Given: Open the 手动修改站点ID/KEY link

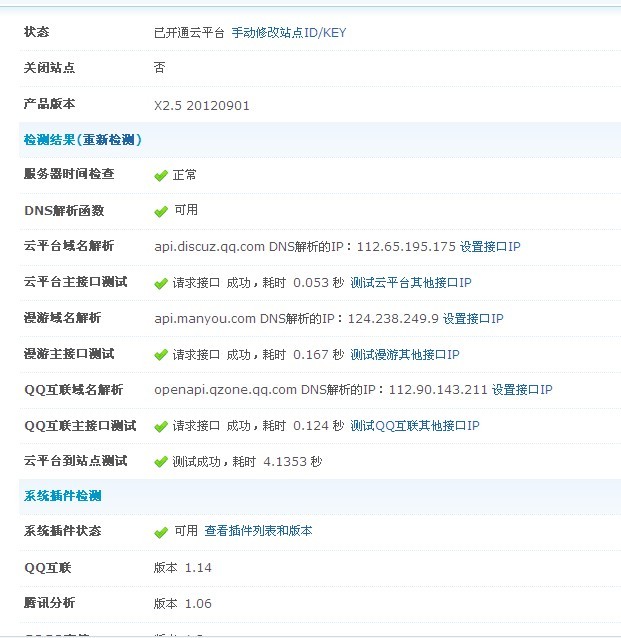Looking at the screenshot, I should [x=289, y=33].
